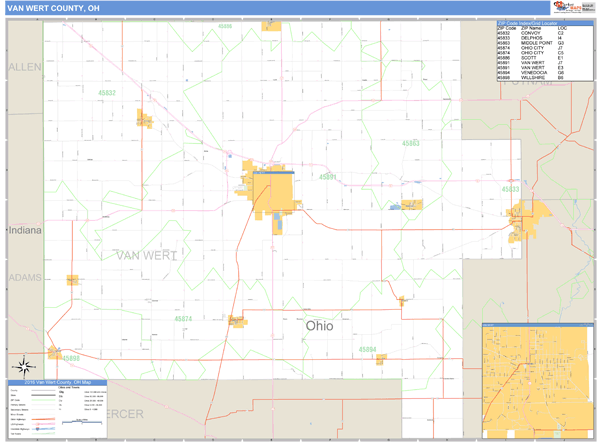Click the 45833 ZIP label on the map
Screen dimensions: 600x442
tap(510, 189)
